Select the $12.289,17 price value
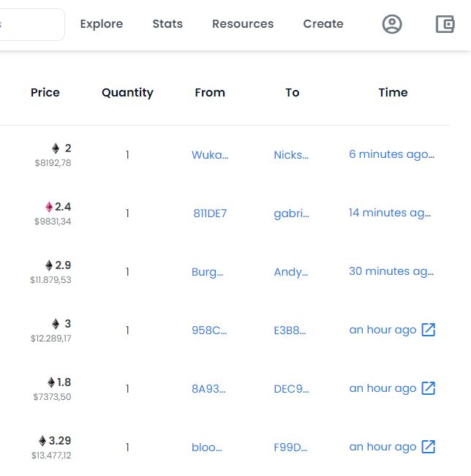The width and height of the screenshot is (471, 476). point(51,339)
